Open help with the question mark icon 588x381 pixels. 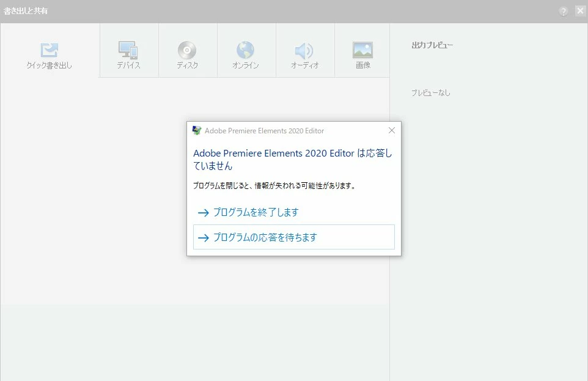click(x=563, y=11)
